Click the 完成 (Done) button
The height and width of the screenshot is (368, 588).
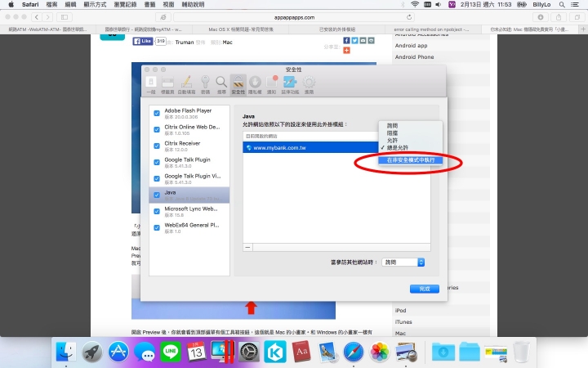click(x=424, y=289)
